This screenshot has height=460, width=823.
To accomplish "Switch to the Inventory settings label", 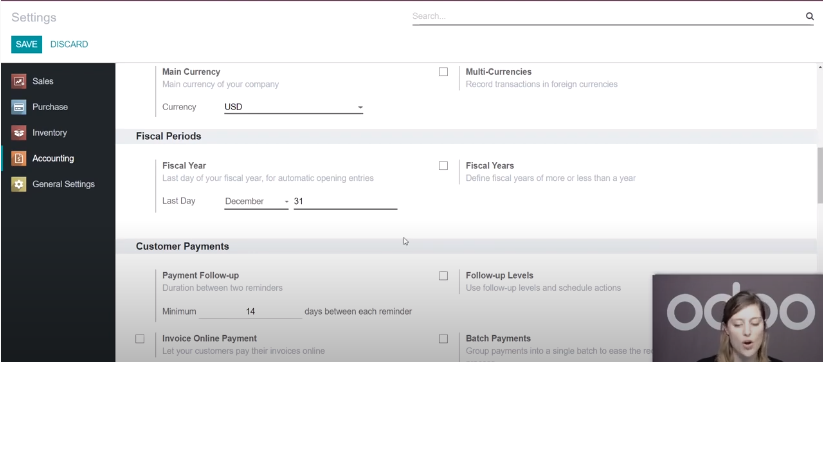I will [50, 133].
